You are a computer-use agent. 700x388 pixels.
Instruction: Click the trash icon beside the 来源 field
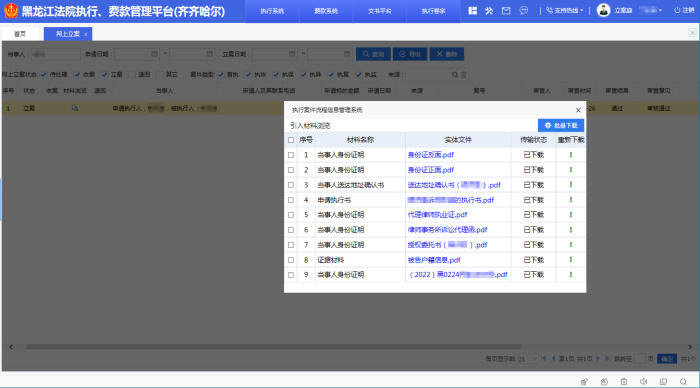(463, 75)
